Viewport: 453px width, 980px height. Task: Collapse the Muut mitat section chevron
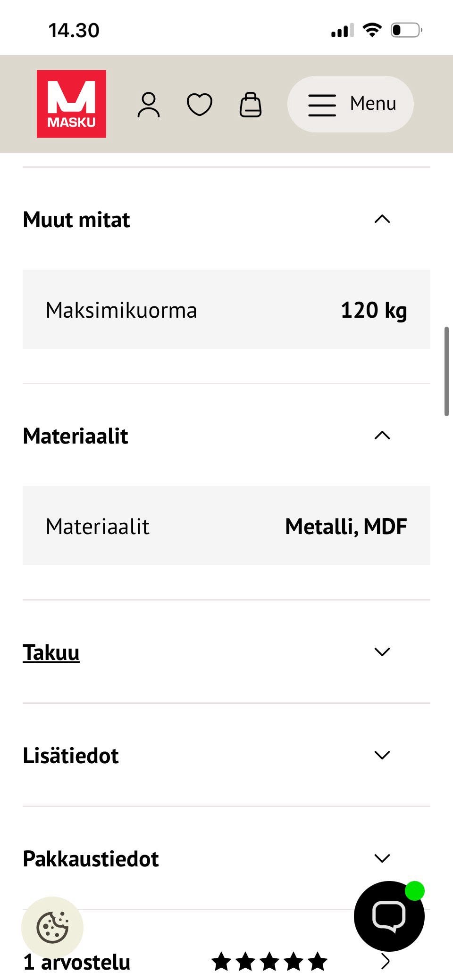382,219
